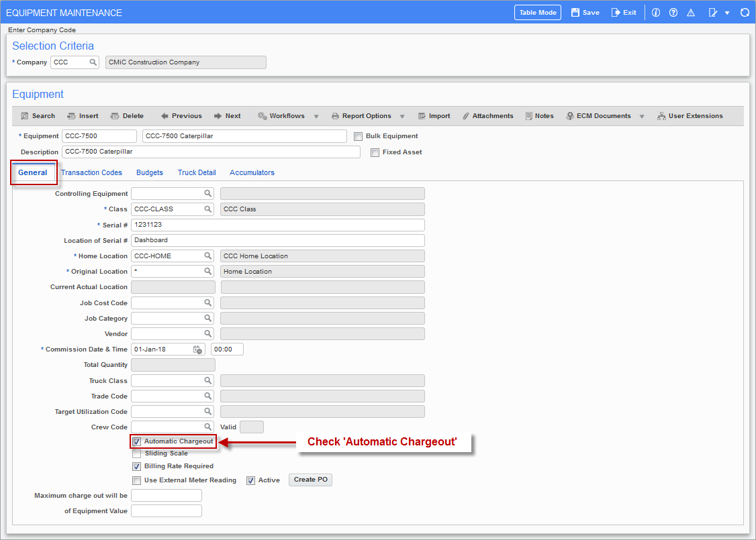Open the Company lookup magnifier
Screen dimensions: 756x540
point(93,62)
